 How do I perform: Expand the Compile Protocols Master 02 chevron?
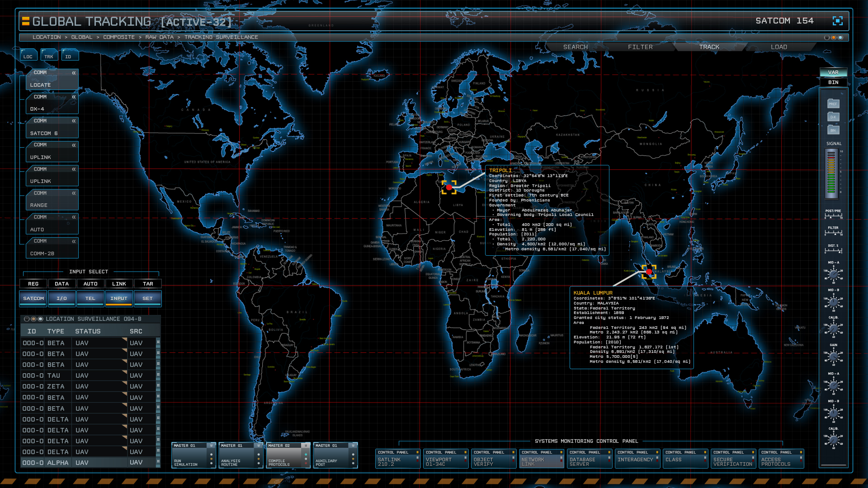306,446
